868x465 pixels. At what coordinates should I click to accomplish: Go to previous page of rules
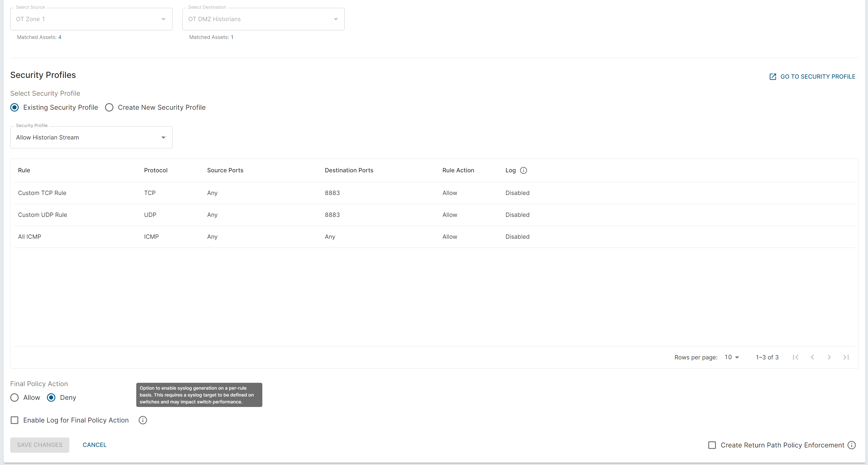(x=812, y=357)
